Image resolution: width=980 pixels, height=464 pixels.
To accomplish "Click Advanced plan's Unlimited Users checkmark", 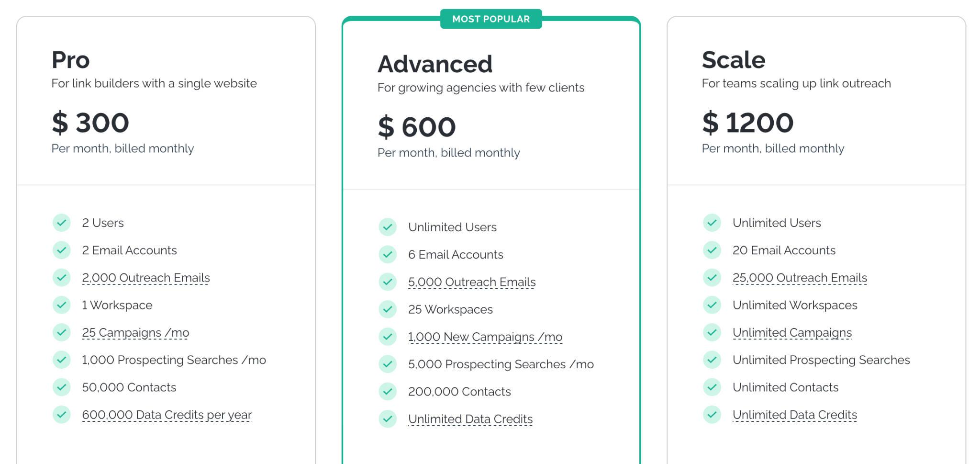I will [388, 227].
